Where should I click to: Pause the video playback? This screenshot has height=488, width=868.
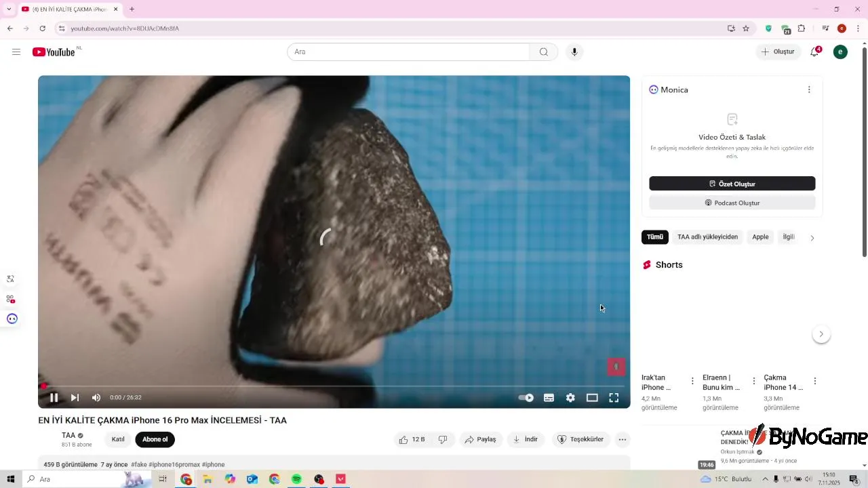(54, 398)
